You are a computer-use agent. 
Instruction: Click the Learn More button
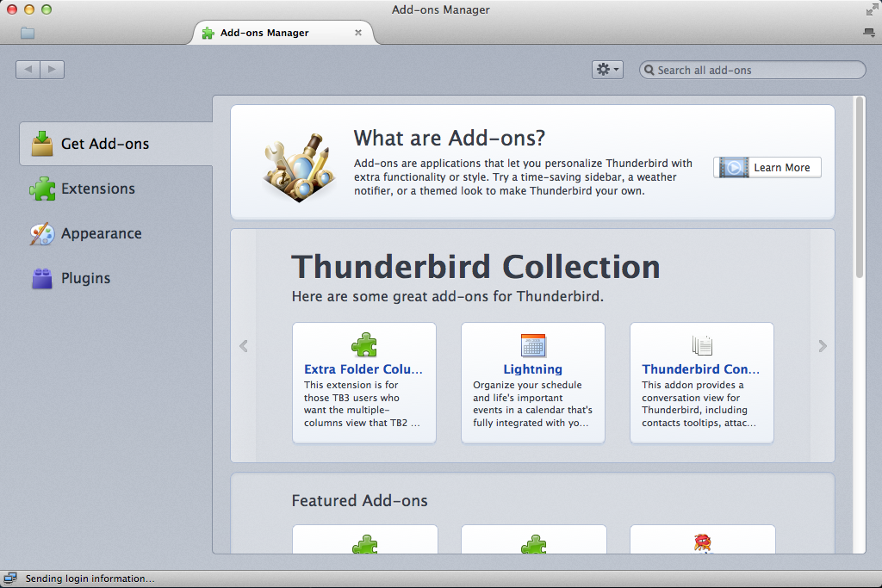click(x=767, y=168)
